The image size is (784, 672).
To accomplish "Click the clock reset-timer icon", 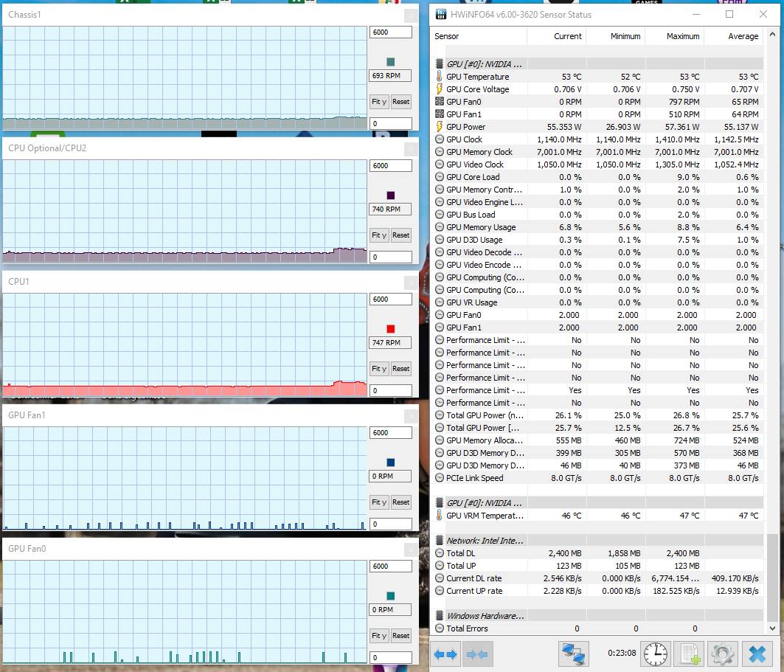I will tap(655, 654).
